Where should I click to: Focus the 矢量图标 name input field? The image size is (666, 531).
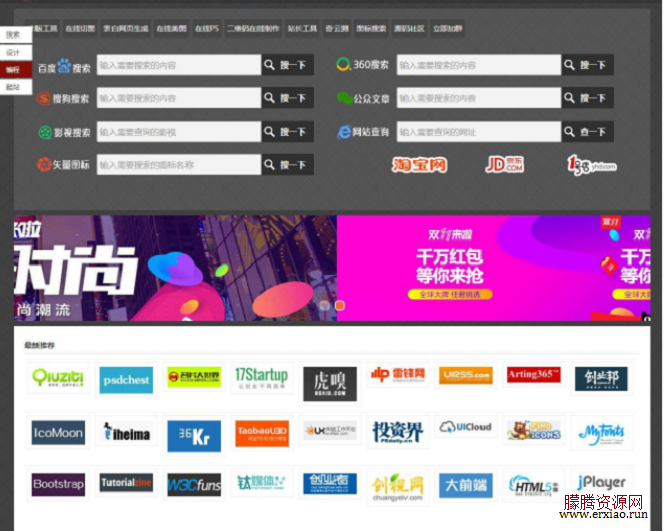(x=179, y=165)
